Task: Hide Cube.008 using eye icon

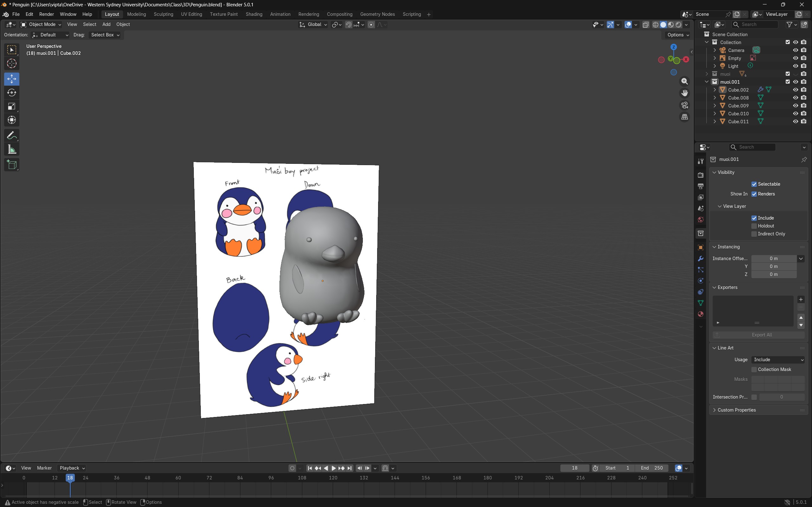Action: pos(795,98)
